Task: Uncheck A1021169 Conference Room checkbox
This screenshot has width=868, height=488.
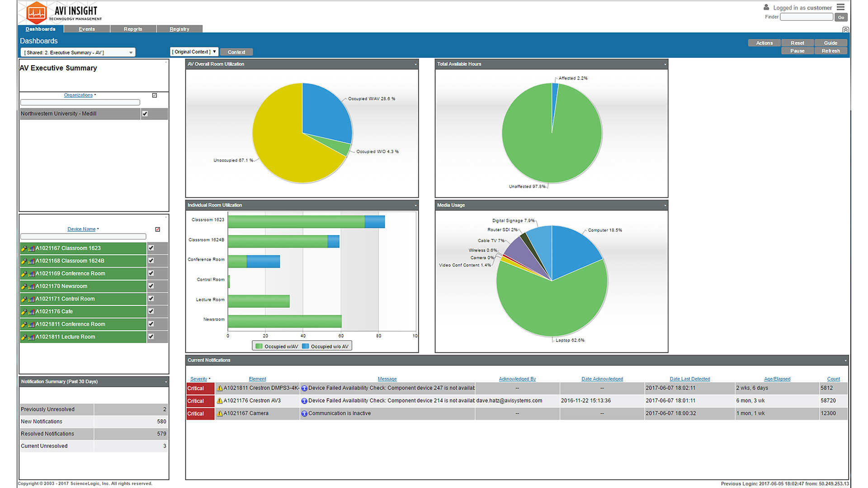Action: pyautogui.click(x=151, y=273)
